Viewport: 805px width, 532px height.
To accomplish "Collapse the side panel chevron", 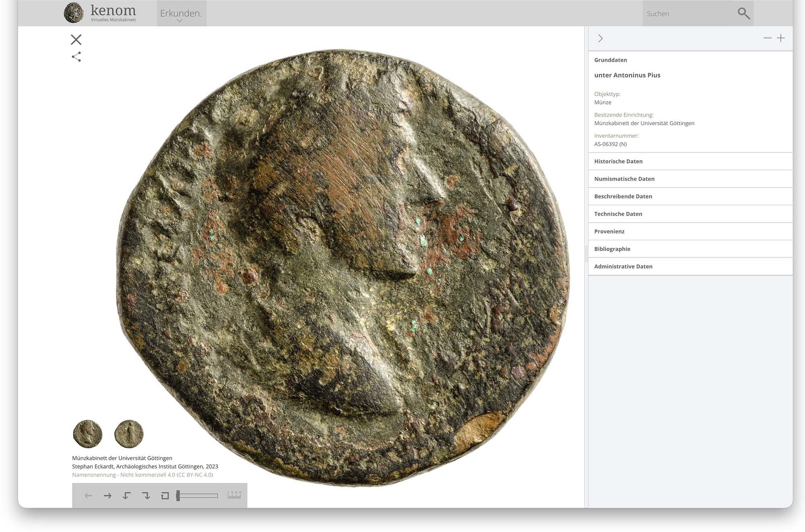I will pyautogui.click(x=600, y=38).
